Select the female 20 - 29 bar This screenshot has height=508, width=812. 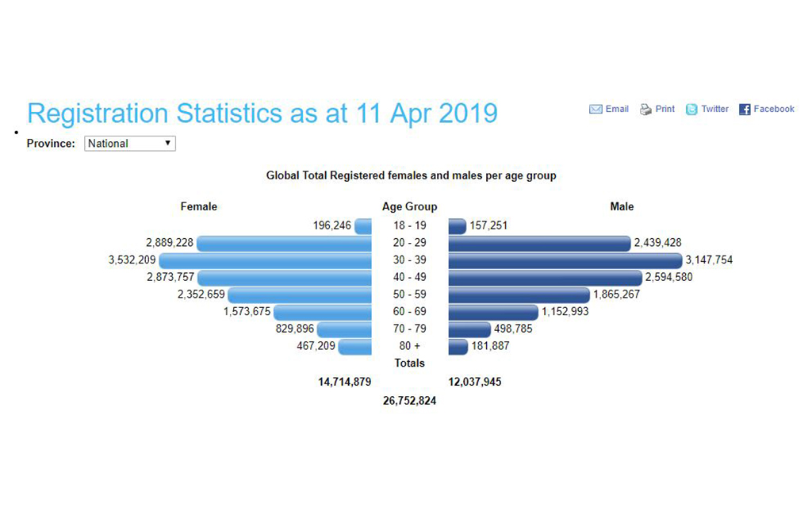(284, 243)
